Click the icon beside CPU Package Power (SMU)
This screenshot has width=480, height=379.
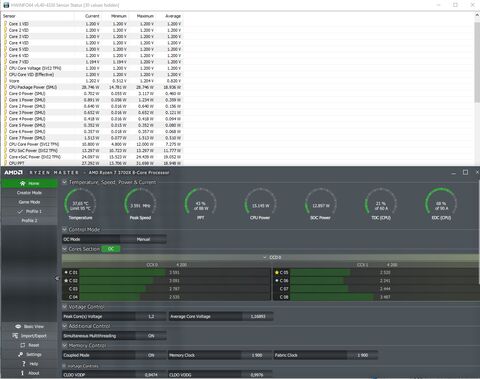[x=5, y=87]
